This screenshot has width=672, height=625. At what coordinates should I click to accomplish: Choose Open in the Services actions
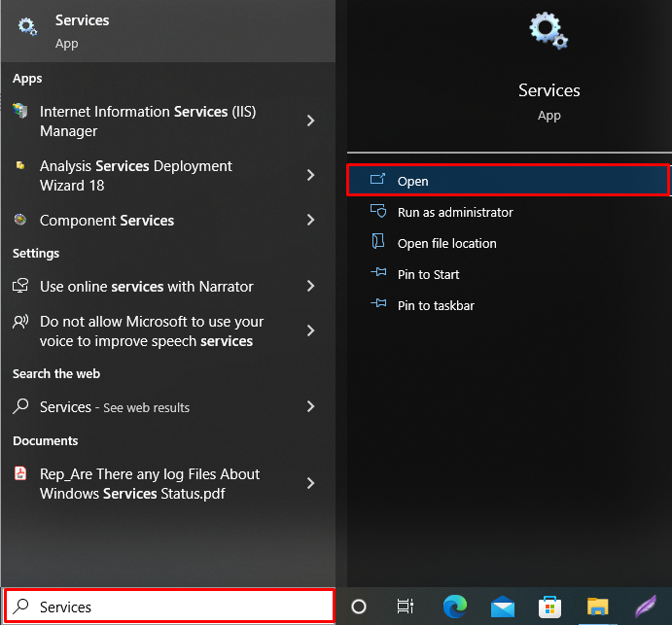508,181
